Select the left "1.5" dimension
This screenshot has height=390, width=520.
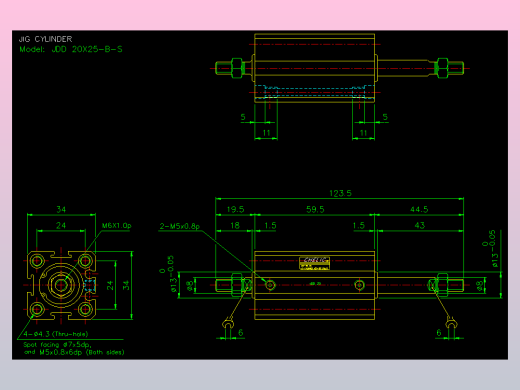270,226
